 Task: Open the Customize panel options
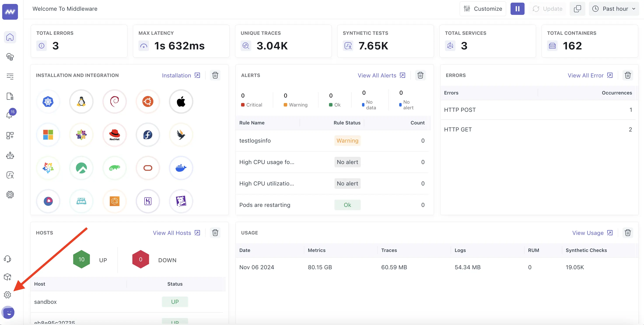(483, 9)
